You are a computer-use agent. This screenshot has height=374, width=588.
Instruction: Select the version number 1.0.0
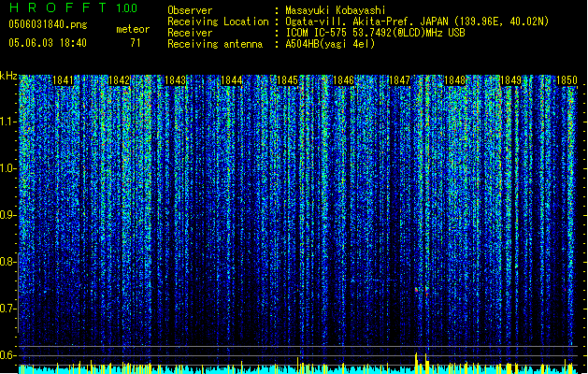click(x=127, y=8)
